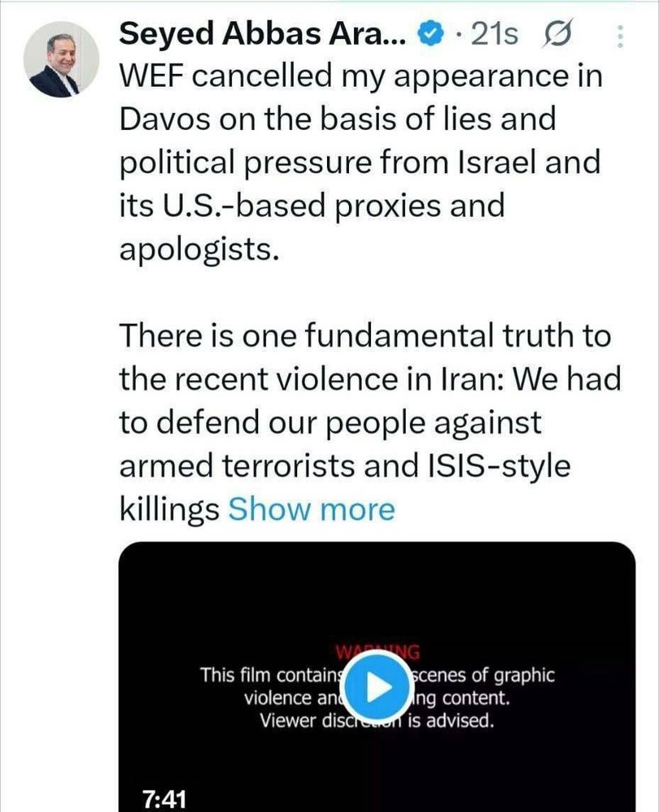Click the word "killings" before Show more

click(169, 509)
